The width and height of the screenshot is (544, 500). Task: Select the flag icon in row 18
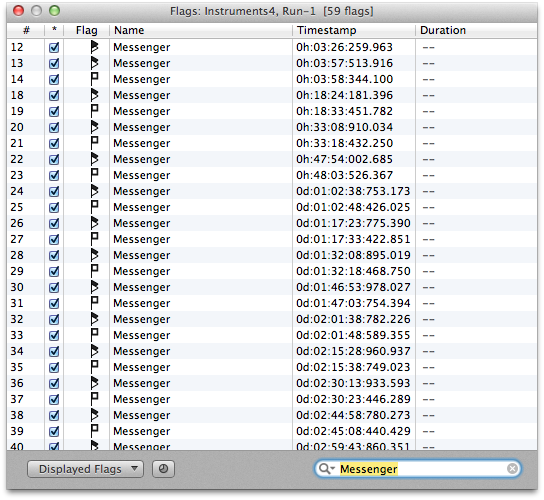[94, 95]
